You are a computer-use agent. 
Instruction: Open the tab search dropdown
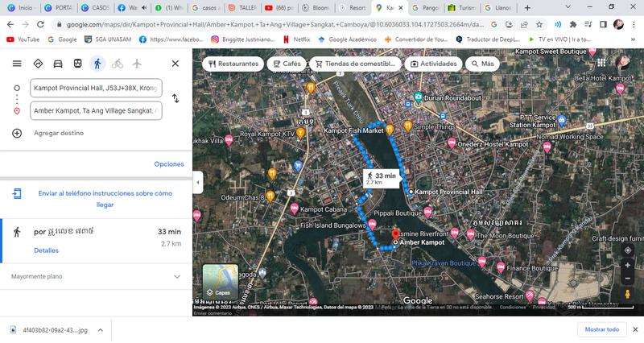click(x=568, y=7)
